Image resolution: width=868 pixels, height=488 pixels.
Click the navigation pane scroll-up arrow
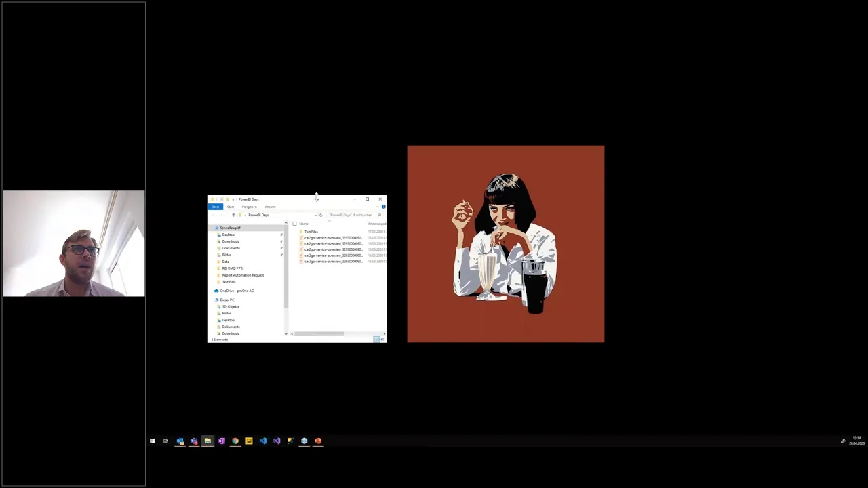coord(286,223)
